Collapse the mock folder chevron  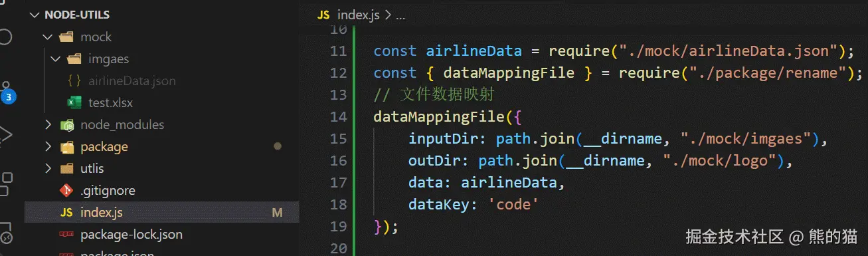48,37
